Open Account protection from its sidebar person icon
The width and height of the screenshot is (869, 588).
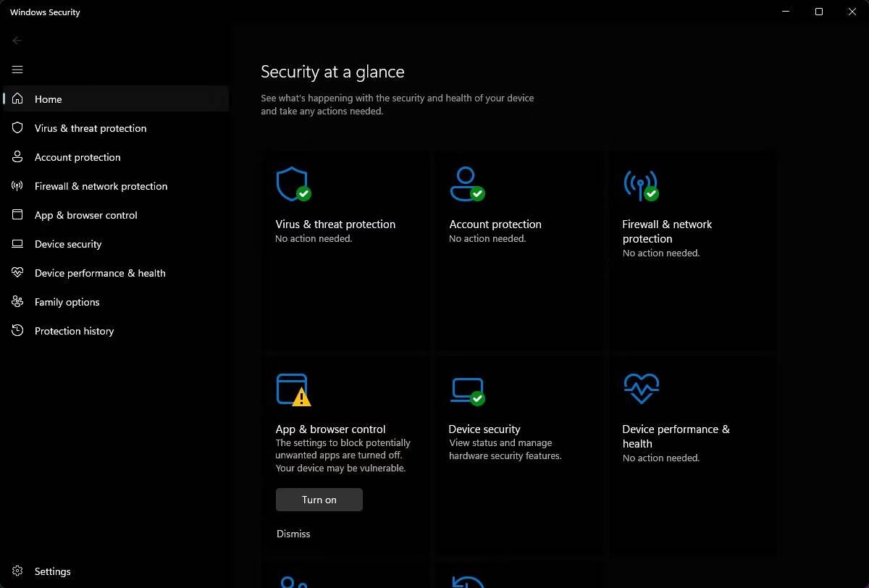pyautogui.click(x=17, y=157)
